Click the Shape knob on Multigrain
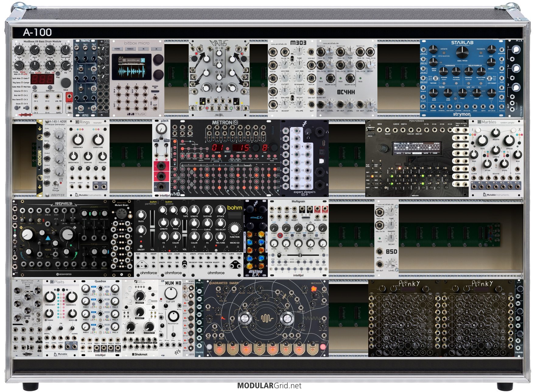 (310, 228)
